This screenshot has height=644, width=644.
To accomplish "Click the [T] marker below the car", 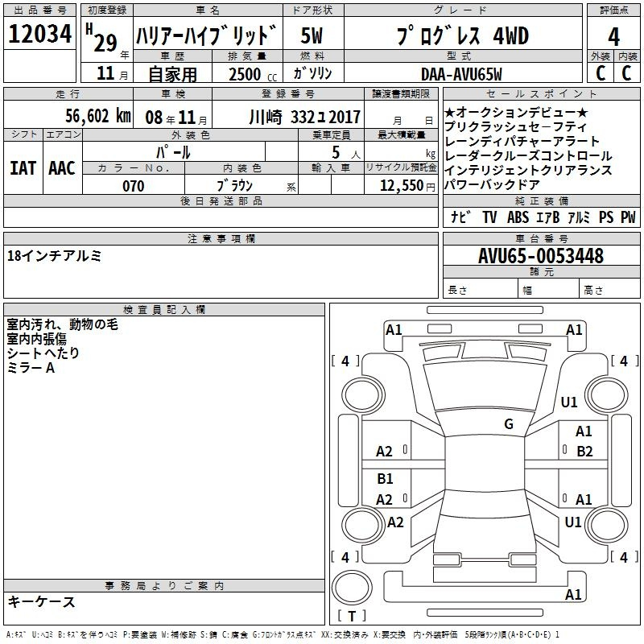I will pyautogui.click(x=351, y=617).
